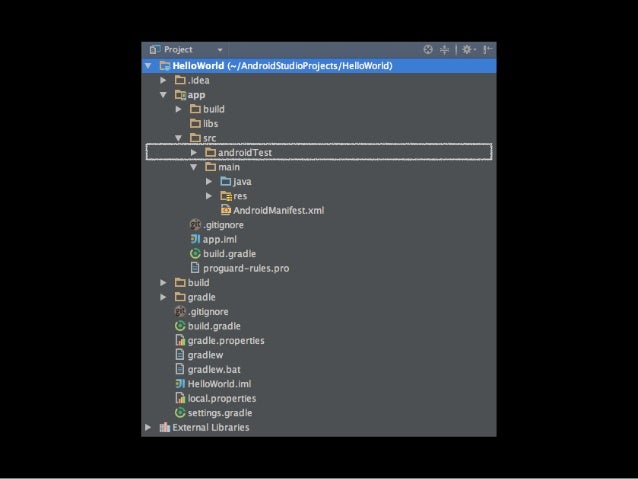The height and width of the screenshot is (479, 638).
Task: Expand the gradle folder
Action: coord(163,297)
